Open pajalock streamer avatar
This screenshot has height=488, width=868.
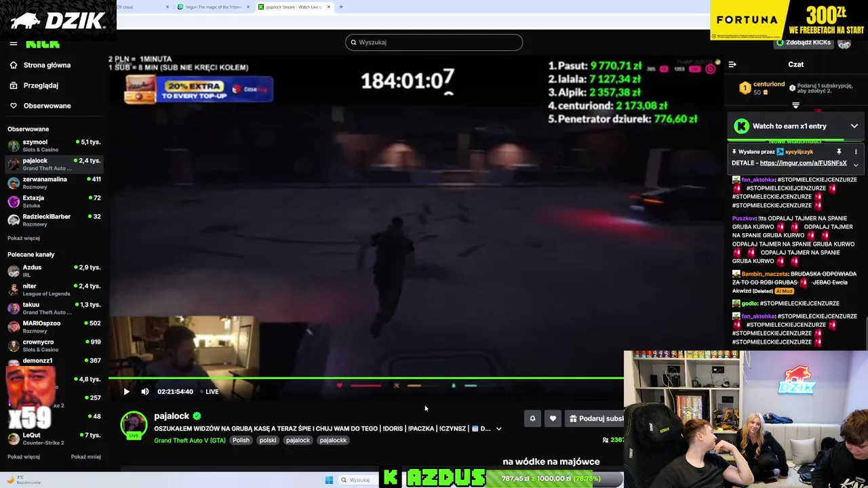click(134, 425)
